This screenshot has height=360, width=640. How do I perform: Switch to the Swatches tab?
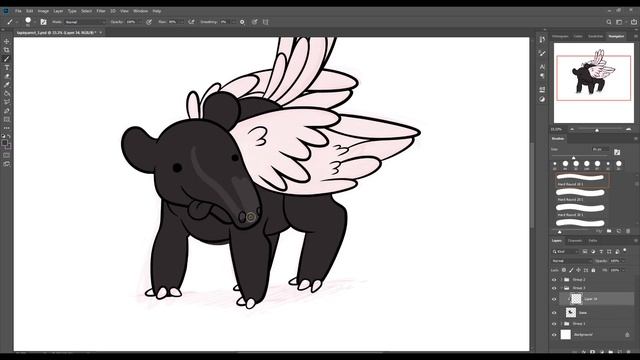coord(595,36)
